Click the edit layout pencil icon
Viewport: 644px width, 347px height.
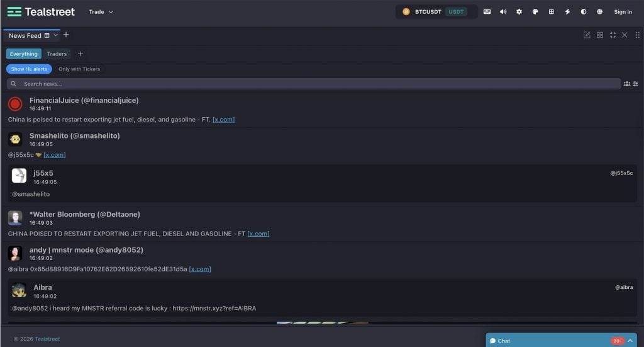(587, 35)
